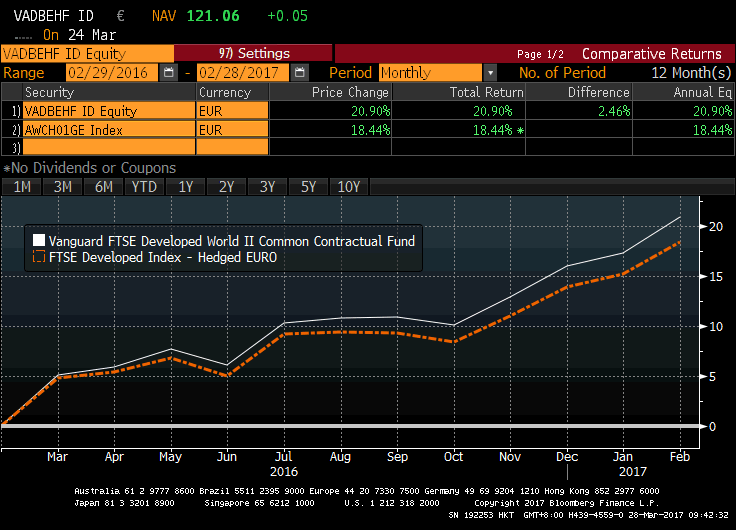The image size is (736, 530).
Task: Click the orange FTSE Developed Index legend swatch
Action: 39,257
